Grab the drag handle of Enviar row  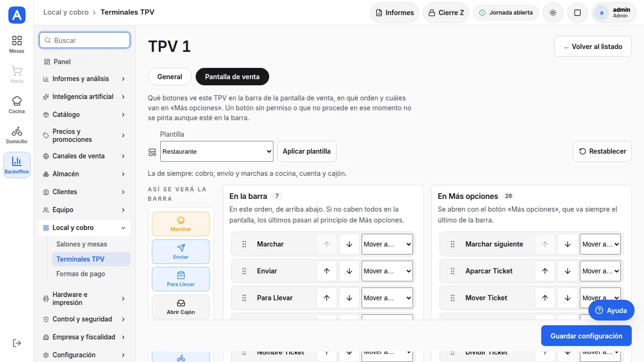point(244,271)
